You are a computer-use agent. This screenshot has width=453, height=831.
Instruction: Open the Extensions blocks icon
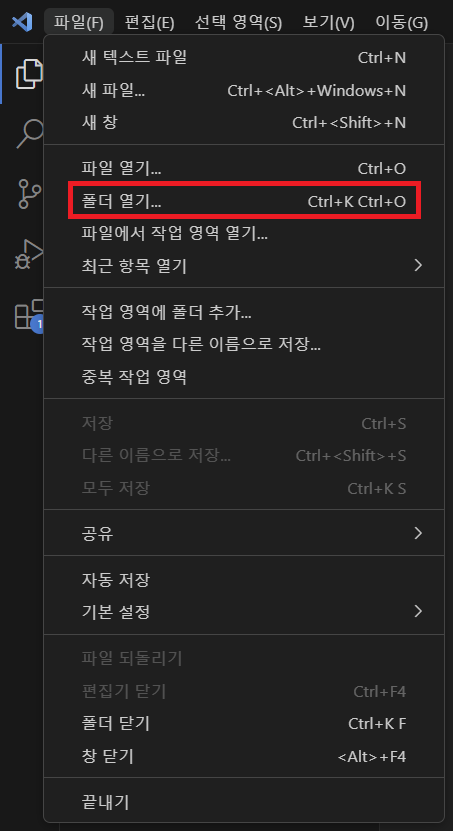coord(29,315)
